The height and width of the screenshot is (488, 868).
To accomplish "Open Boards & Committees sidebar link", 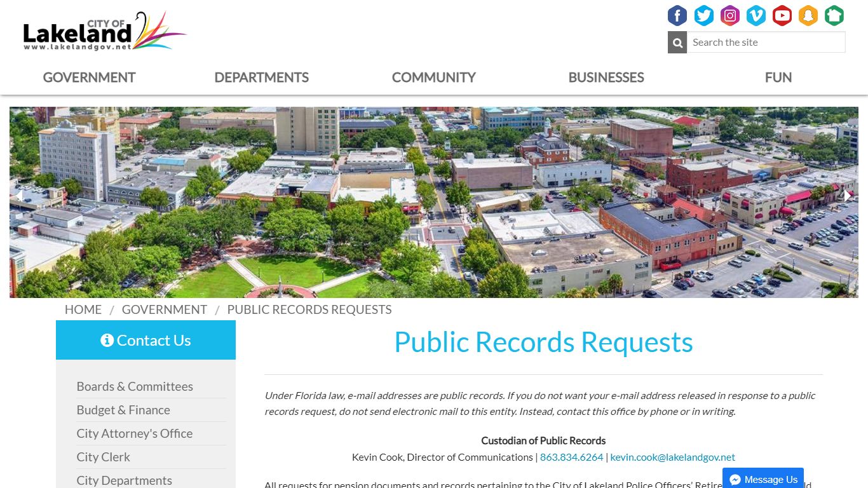I will click(135, 386).
